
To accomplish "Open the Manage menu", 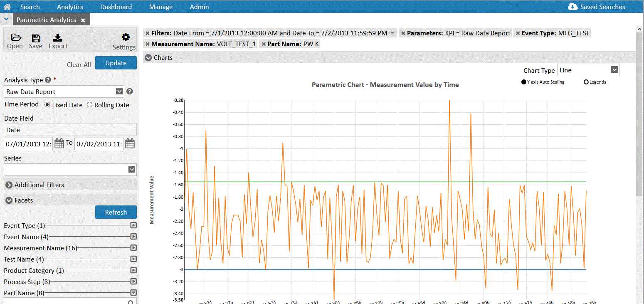I will pos(160,7).
